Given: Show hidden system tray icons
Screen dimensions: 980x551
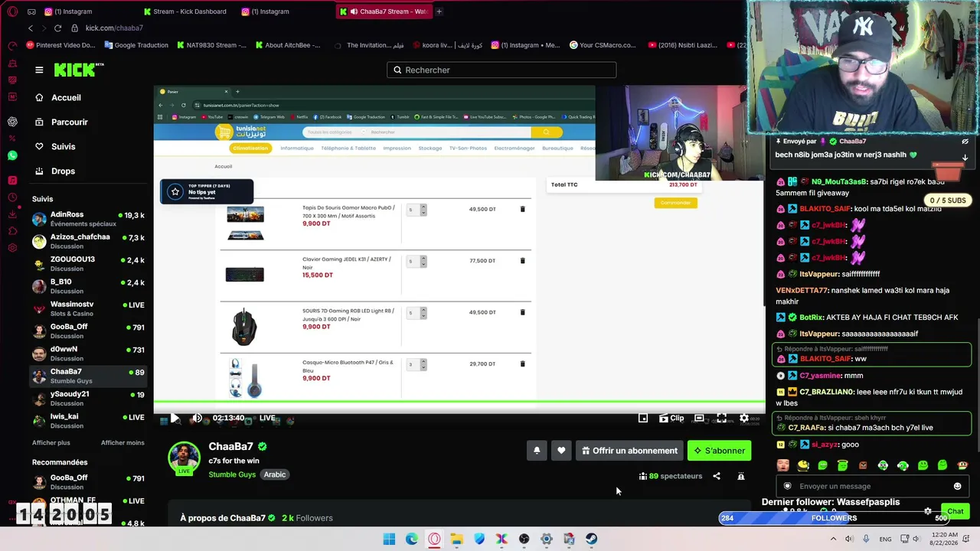Looking at the screenshot, I should [x=834, y=539].
